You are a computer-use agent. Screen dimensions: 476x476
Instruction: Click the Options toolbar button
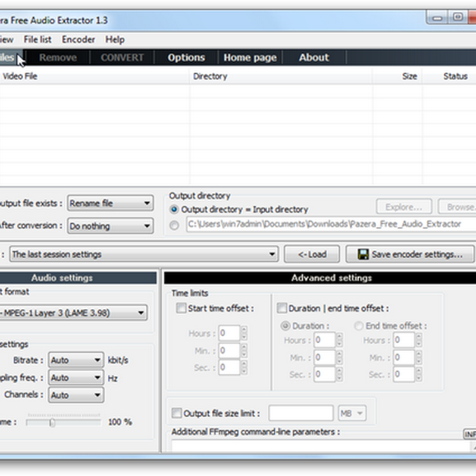click(186, 58)
